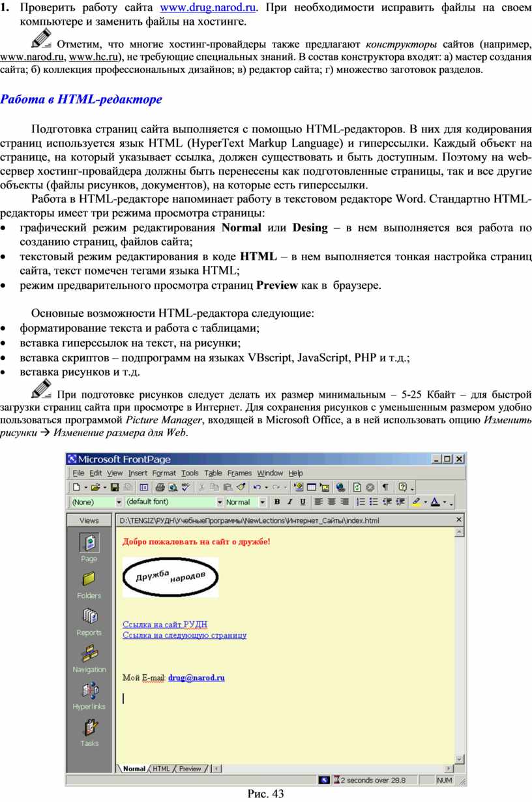Toggle numbered list

pos(361,502)
